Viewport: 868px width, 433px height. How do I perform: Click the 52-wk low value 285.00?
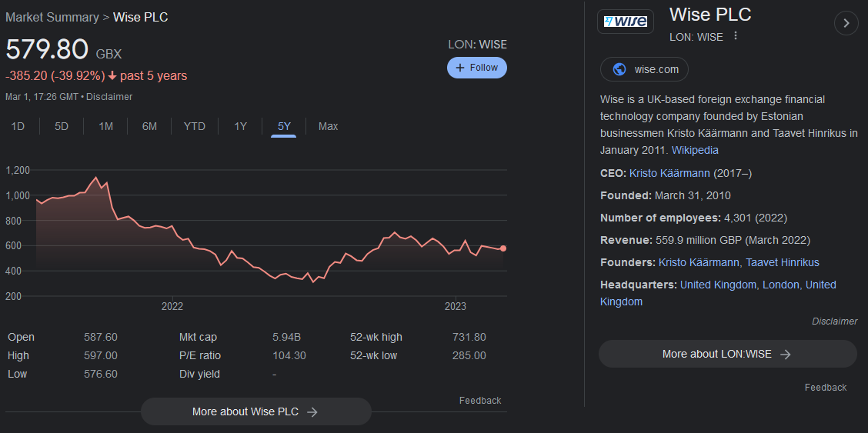[469, 355]
